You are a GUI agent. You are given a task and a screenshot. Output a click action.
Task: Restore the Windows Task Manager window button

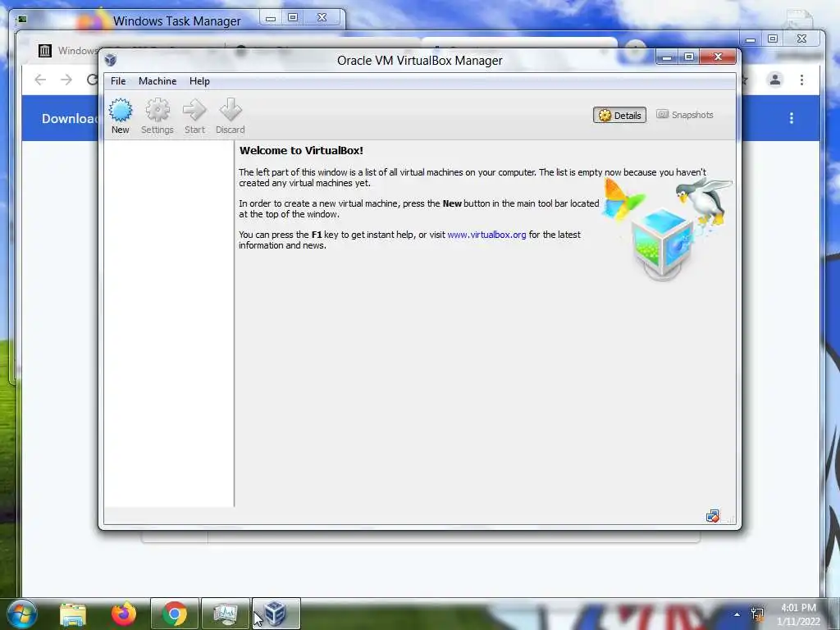(x=293, y=18)
